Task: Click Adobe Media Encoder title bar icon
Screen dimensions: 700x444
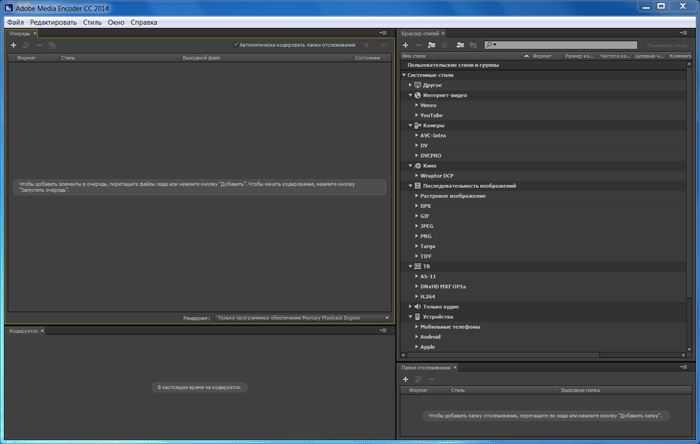Action: click(x=9, y=8)
